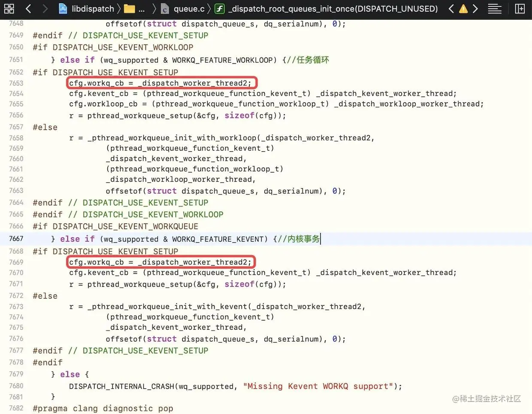The width and height of the screenshot is (532, 414).
Task: Click _pthread_workqueue_init_with_workloop call
Action: (172, 138)
